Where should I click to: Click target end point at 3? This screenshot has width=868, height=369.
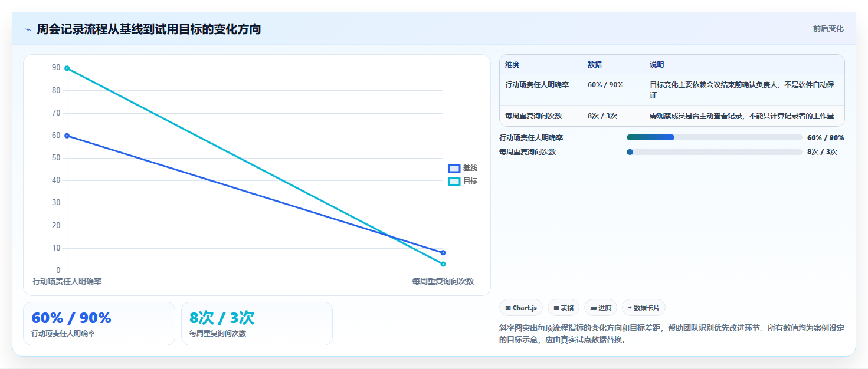coord(443,264)
